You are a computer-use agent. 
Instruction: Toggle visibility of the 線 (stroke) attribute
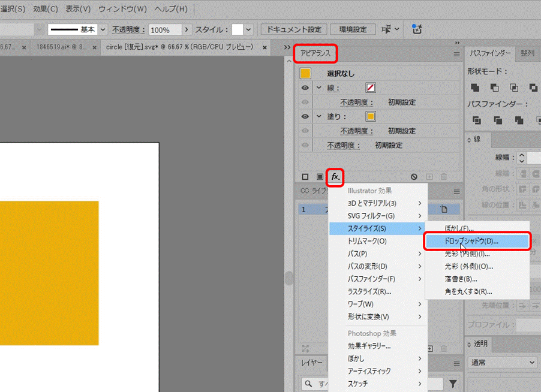pyautogui.click(x=305, y=86)
